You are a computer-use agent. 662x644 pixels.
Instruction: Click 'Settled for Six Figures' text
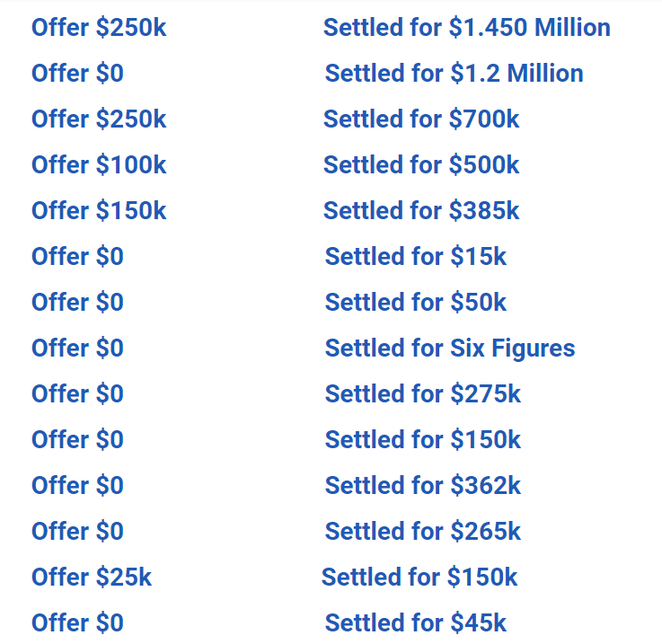coord(450,348)
